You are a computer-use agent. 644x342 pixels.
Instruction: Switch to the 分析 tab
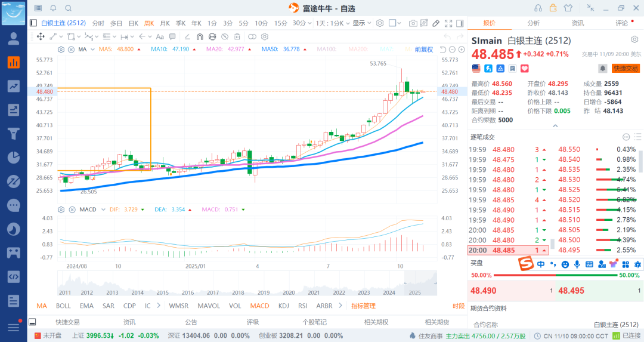pos(533,23)
